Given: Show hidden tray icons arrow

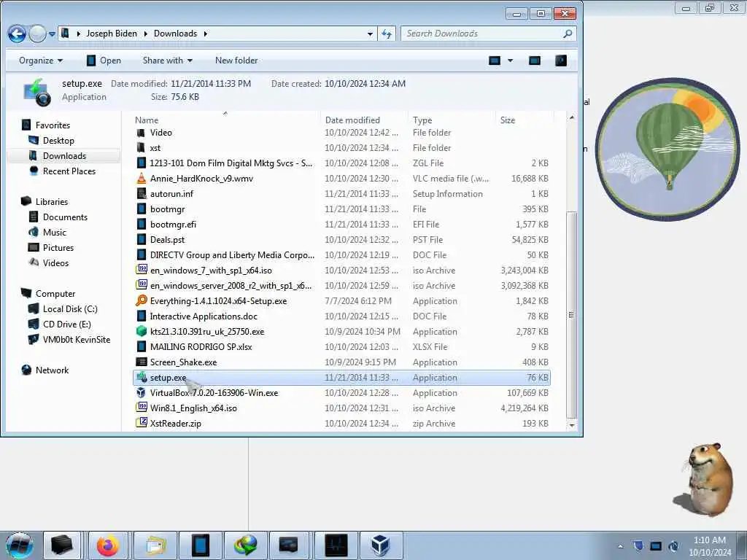Looking at the screenshot, I should click(x=620, y=546).
